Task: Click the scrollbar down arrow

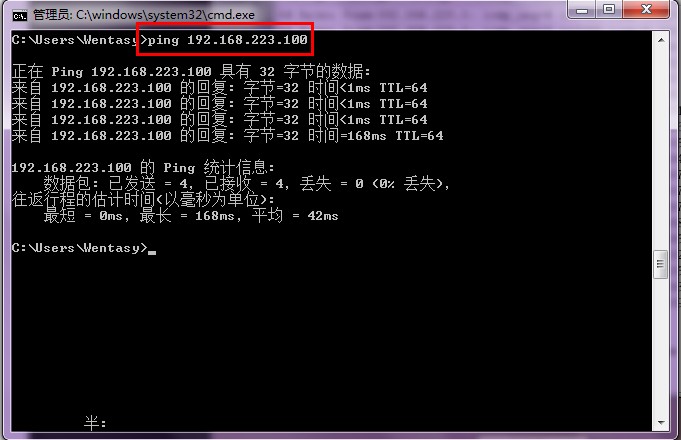Action: 661,423
